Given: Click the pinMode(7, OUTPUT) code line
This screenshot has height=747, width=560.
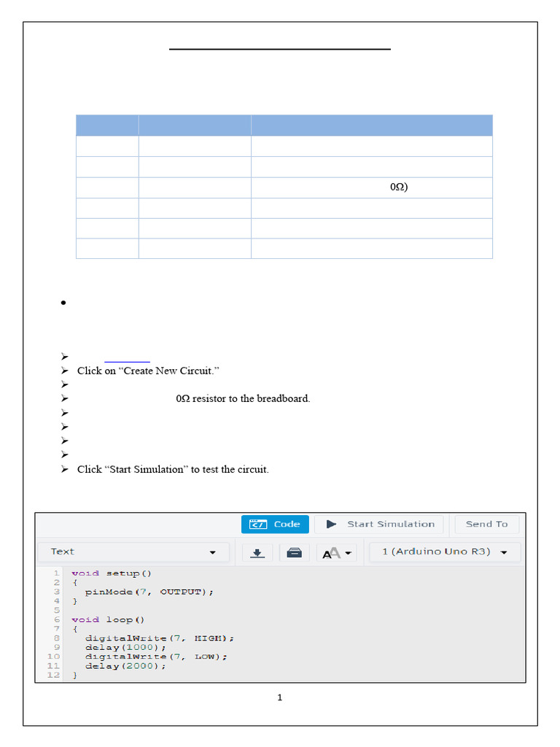Looking at the screenshot, I should [149, 592].
